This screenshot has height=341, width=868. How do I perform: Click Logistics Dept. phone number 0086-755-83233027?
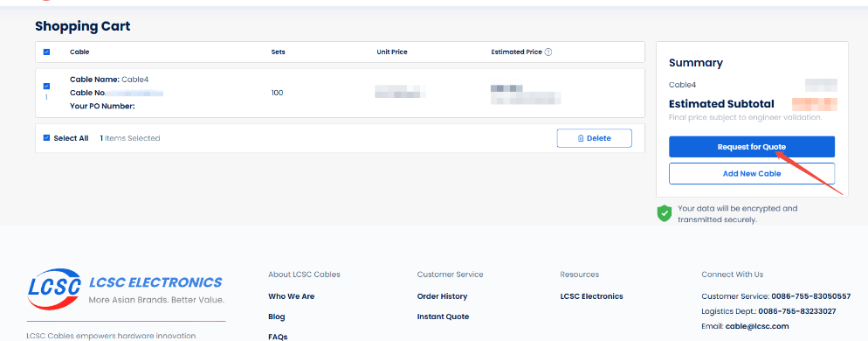797,311
